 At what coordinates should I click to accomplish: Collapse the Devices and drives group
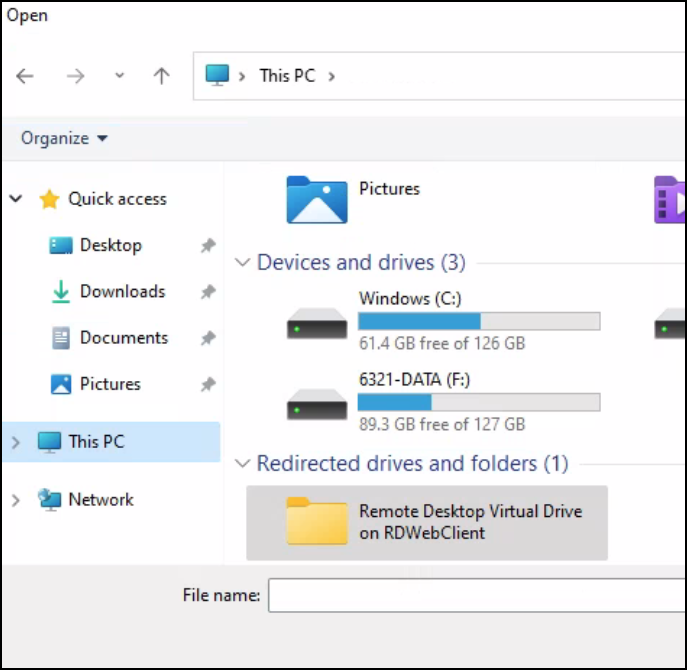pos(243,263)
